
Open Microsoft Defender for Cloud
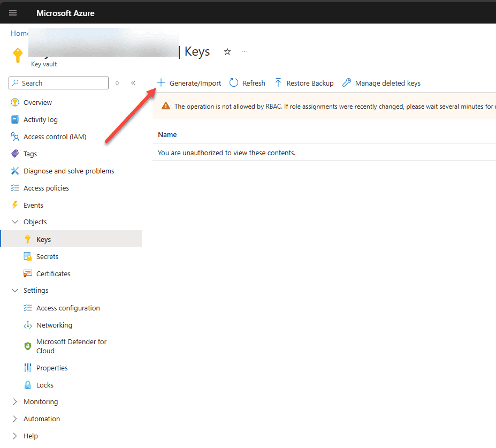(71, 346)
